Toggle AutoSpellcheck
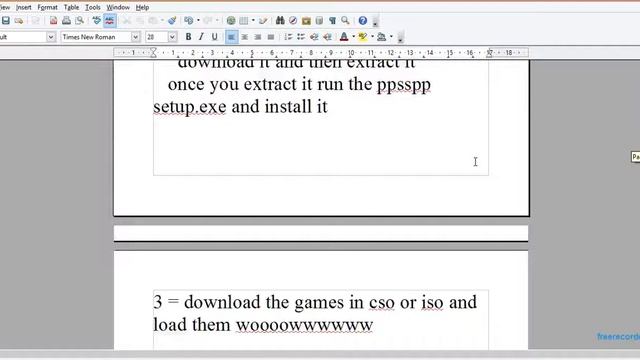Image resolution: width=640 pixels, height=360 pixels. click(x=109, y=20)
